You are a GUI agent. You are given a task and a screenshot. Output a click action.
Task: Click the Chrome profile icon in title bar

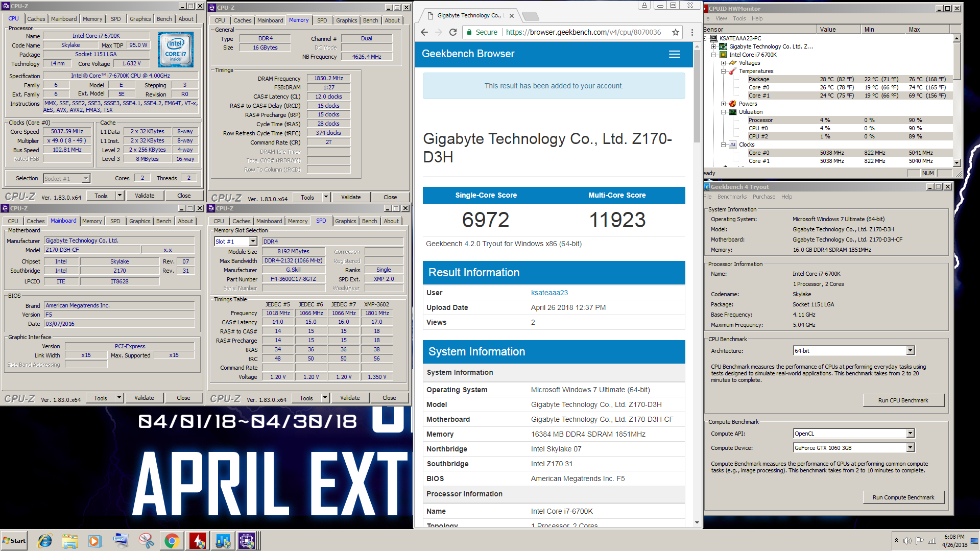[x=644, y=5]
